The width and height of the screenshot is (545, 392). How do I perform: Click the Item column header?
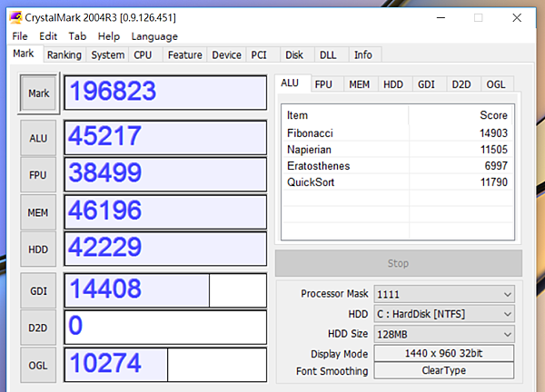pyautogui.click(x=345, y=115)
